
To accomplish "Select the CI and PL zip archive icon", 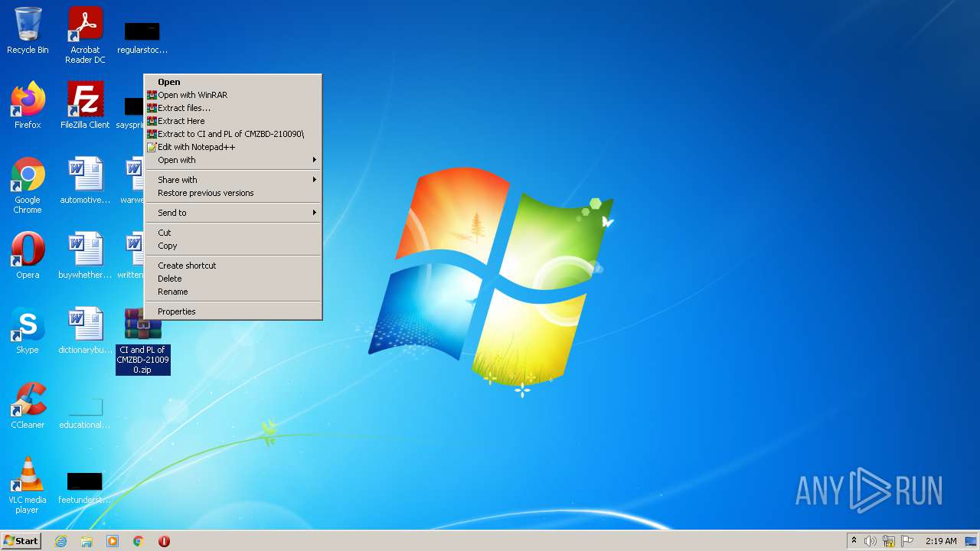I will point(143,341).
